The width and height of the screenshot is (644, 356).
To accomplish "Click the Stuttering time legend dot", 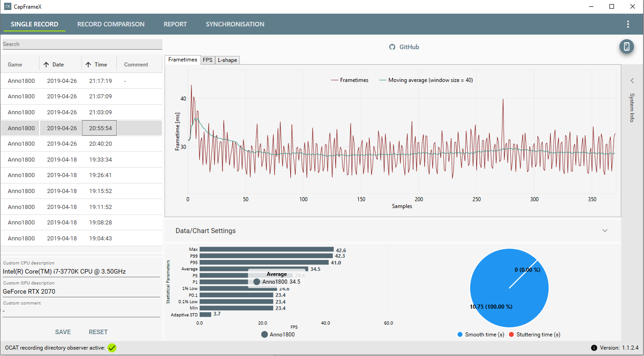I will (x=511, y=335).
